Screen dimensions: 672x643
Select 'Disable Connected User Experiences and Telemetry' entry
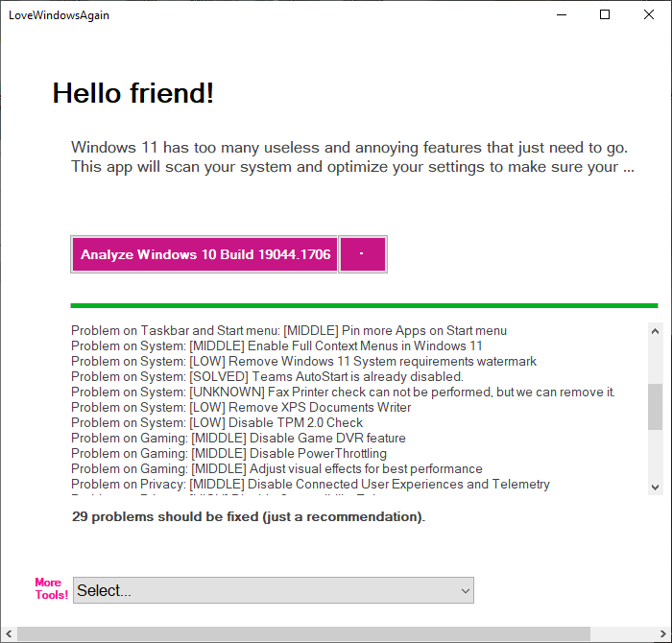pyautogui.click(x=310, y=484)
